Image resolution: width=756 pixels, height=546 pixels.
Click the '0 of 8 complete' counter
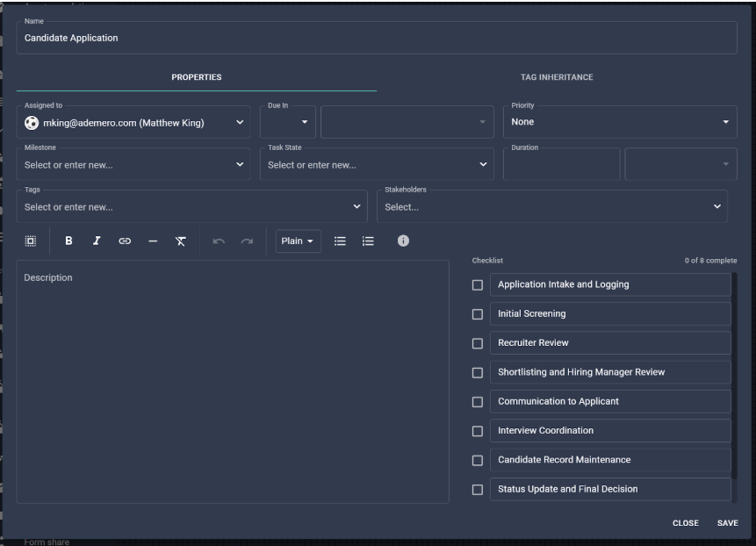[x=710, y=260]
